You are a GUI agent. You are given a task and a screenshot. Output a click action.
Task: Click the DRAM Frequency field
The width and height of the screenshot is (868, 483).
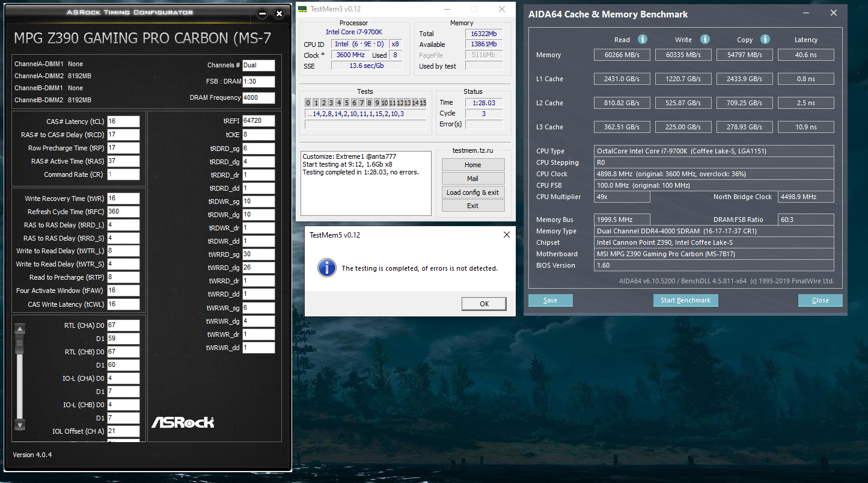(258, 98)
